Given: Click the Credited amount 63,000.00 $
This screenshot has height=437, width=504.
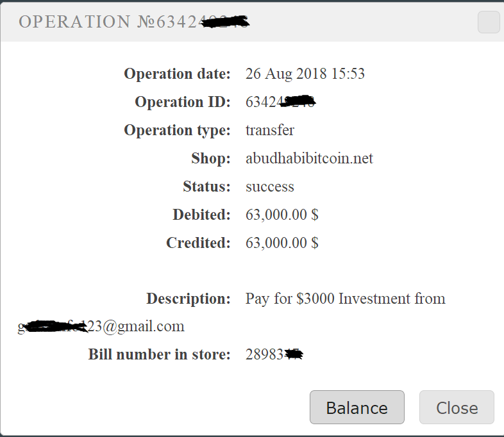Looking at the screenshot, I should (282, 243).
